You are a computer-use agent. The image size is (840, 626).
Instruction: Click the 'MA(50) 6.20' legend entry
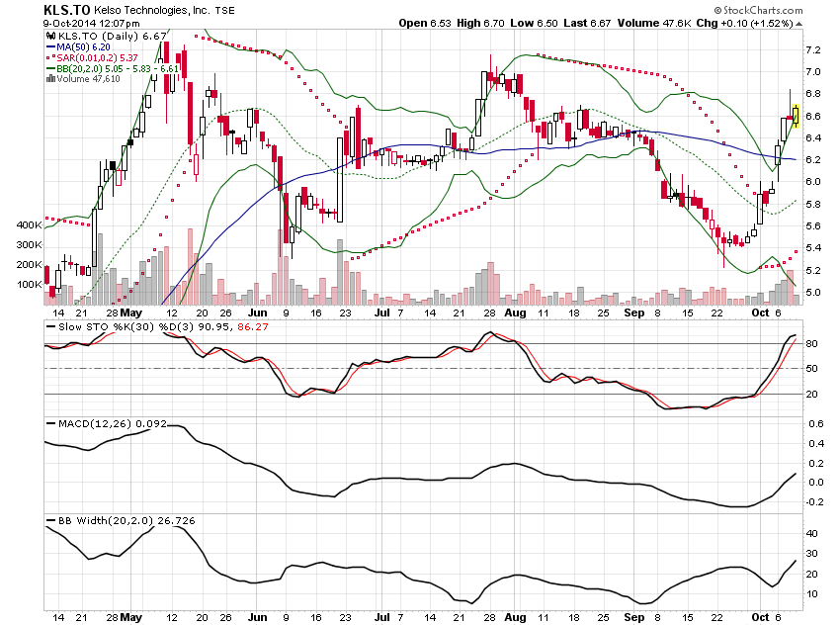pyautogui.click(x=78, y=47)
